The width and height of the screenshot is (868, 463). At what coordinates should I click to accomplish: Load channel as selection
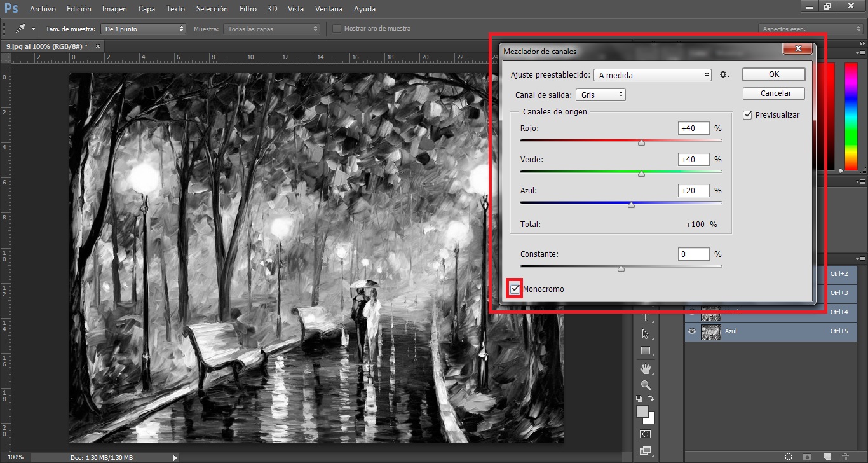point(788,457)
